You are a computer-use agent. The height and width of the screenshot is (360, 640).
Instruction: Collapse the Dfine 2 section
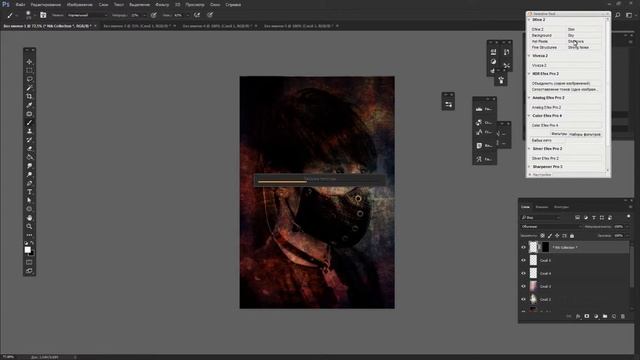(529, 20)
